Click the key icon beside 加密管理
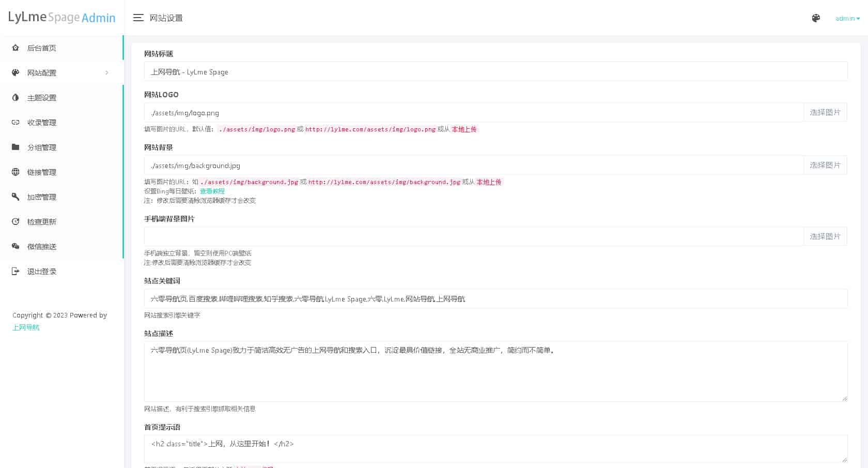 (x=16, y=197)
